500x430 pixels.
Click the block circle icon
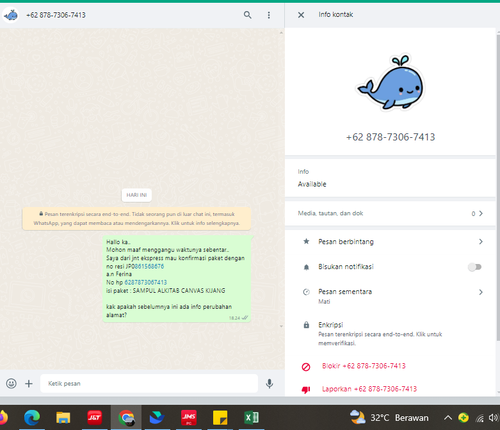(306, 367)
